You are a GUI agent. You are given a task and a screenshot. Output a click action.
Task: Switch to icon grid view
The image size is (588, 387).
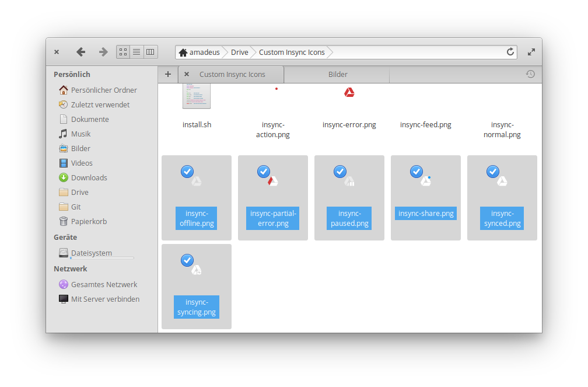[x=123, y=52]
